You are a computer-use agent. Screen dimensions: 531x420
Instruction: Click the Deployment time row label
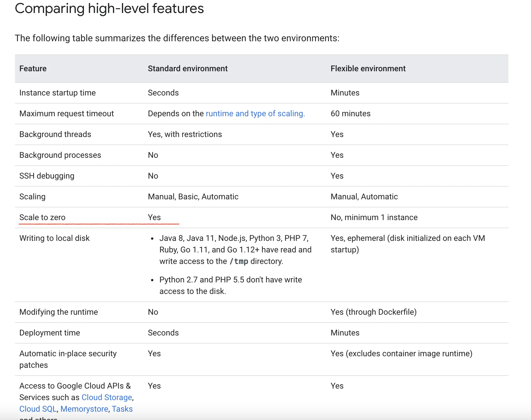click(x=50, y=333)
